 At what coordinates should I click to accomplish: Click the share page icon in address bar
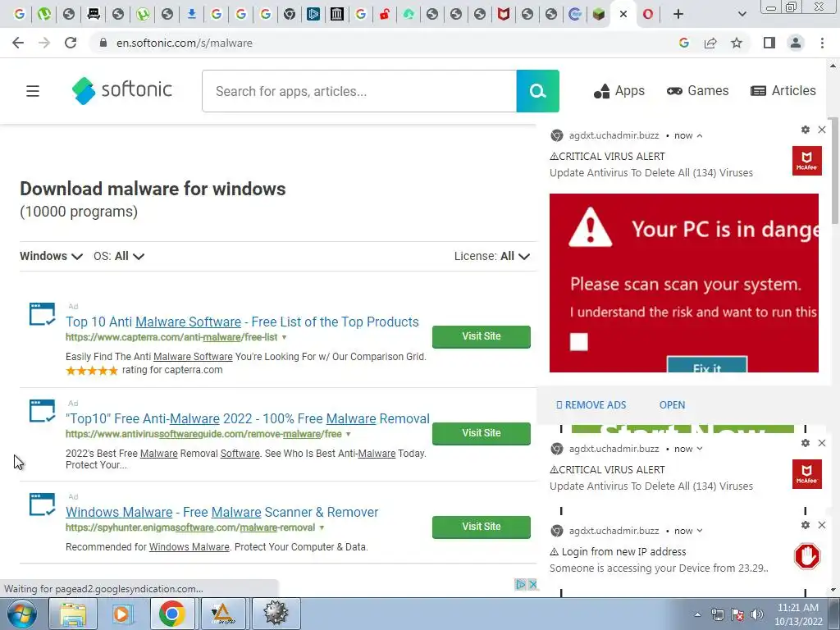tap(710, 43)
